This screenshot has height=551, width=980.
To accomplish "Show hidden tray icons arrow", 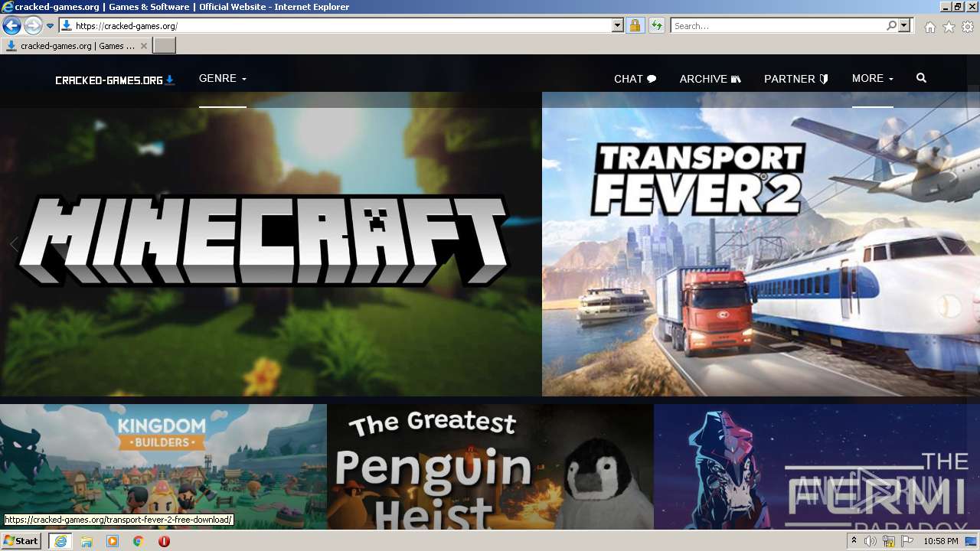I will click(854, 541).
